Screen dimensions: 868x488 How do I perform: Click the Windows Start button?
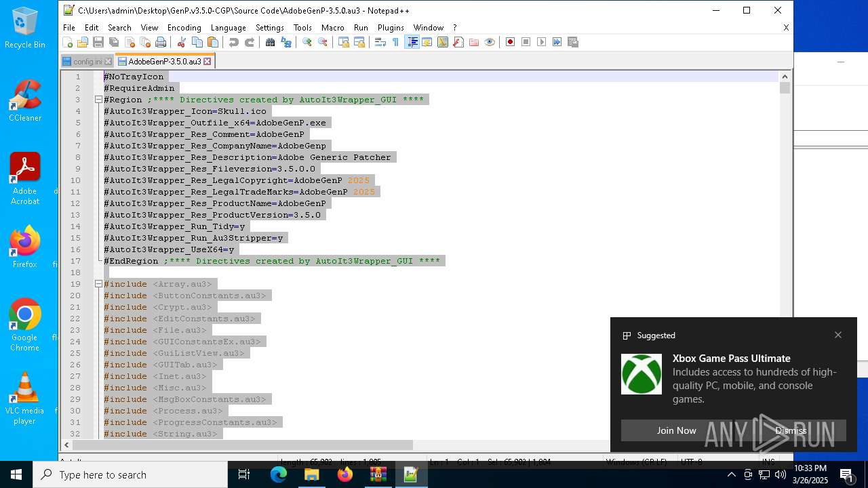[16, 474]
